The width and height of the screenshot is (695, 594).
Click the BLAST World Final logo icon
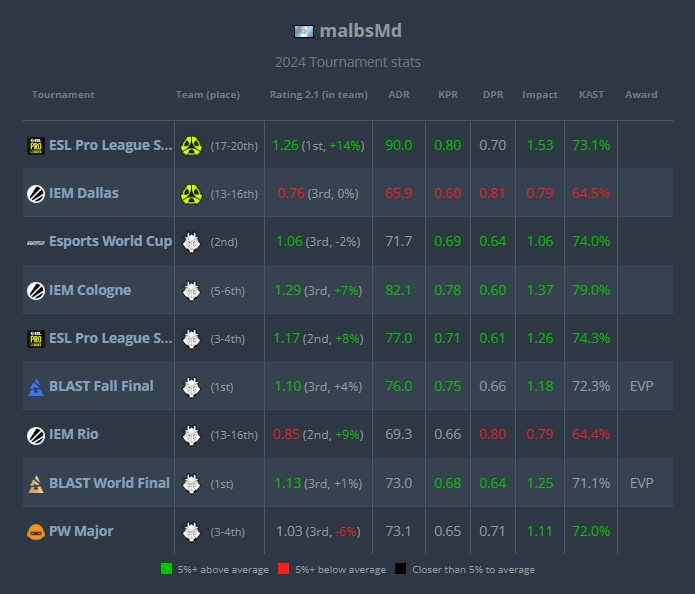35,484
